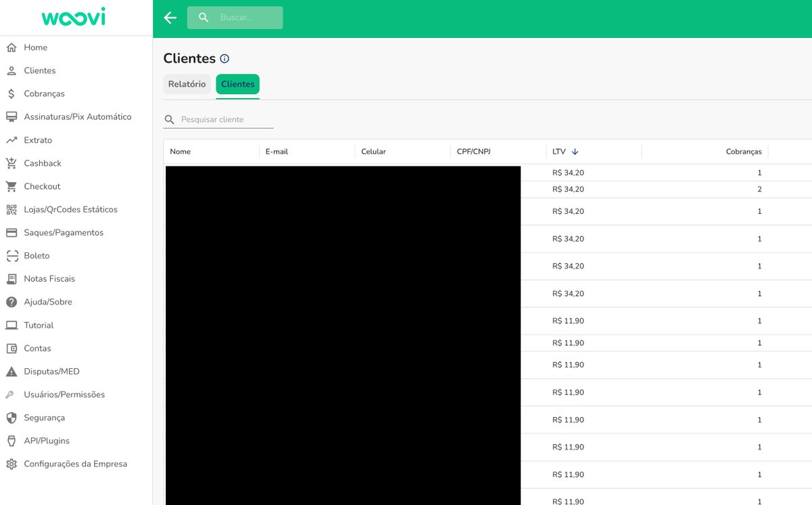Open the Cobranças menu item
The height and width of the screenshot is (505, 812).
point(76,93)
